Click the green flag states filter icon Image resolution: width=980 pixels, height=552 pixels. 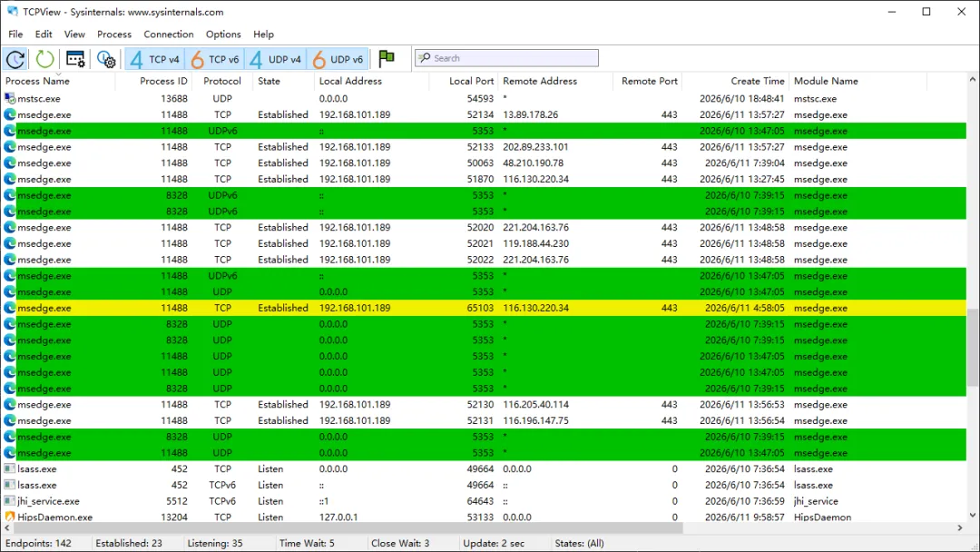pos(387,59)
